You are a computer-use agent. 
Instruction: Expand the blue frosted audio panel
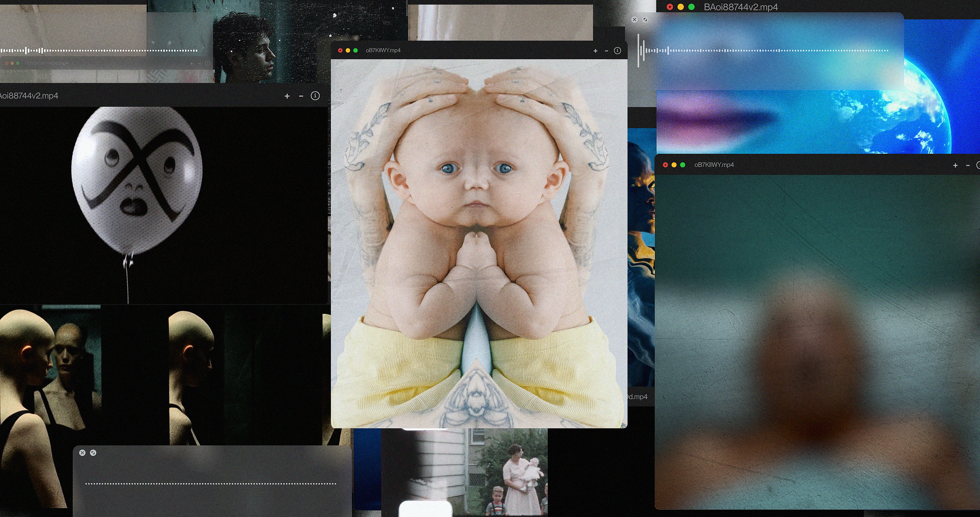(645, 19)
